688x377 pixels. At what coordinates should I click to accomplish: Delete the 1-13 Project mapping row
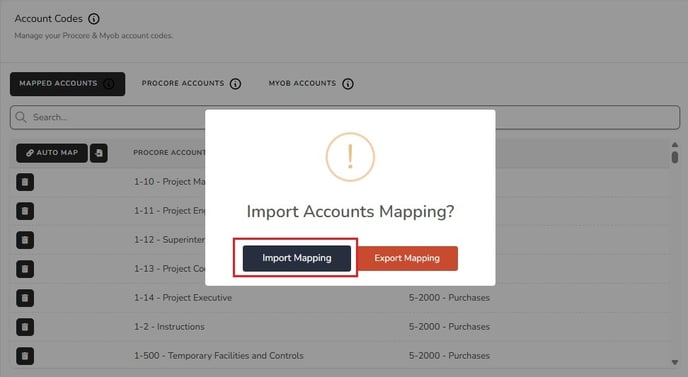(x=25, y=269)
